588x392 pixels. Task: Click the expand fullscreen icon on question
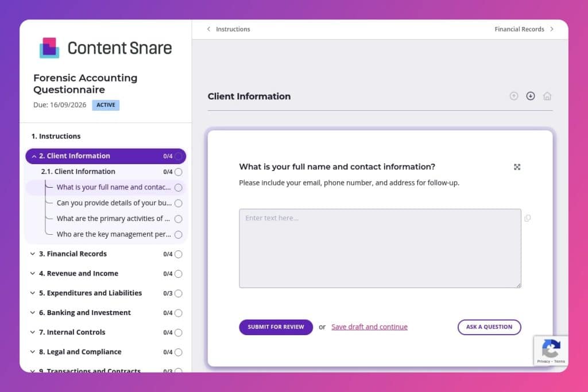tap(517, 167)
